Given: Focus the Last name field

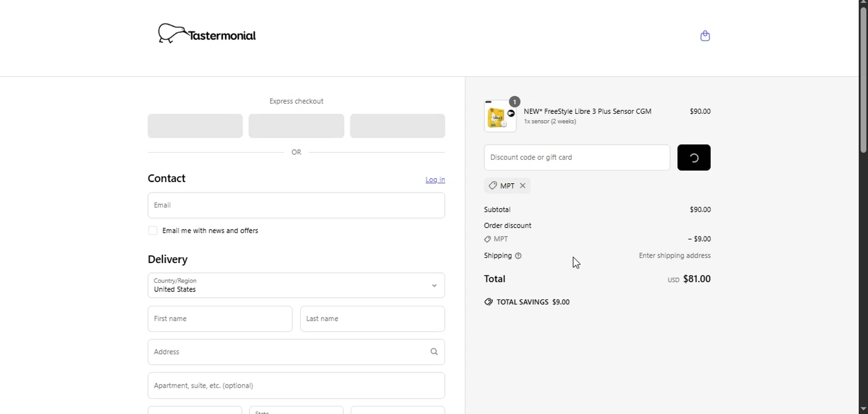Looking at the screenshot, I should 373,319.
